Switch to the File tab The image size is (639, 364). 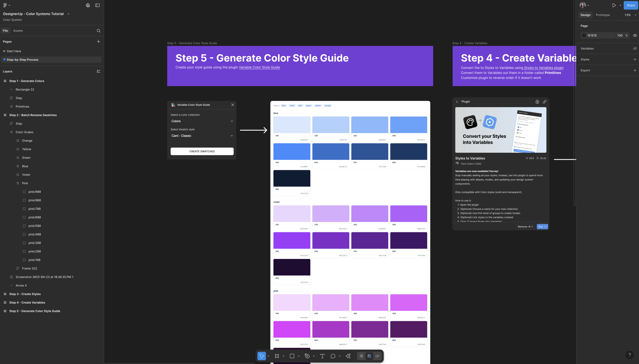tap(5, 31)
